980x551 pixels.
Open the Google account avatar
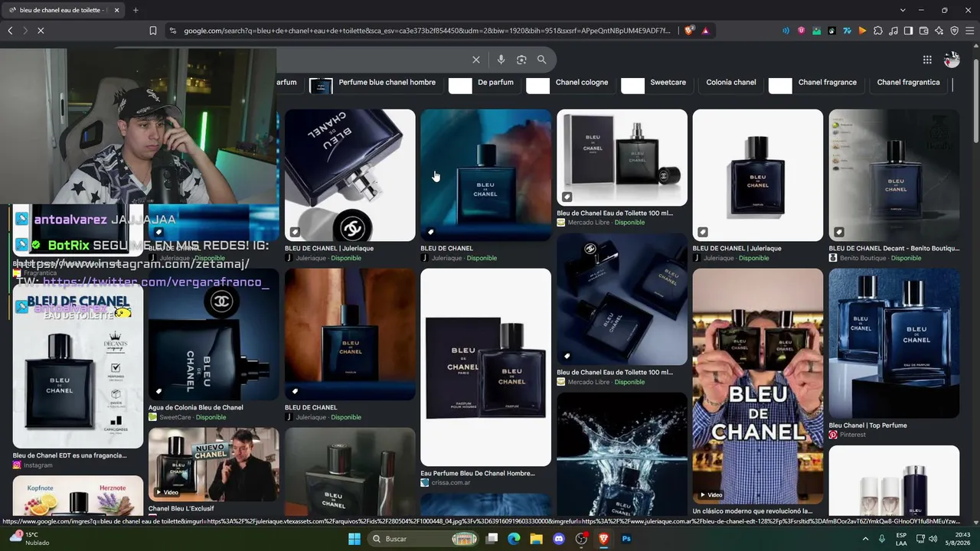coord(952,60)
